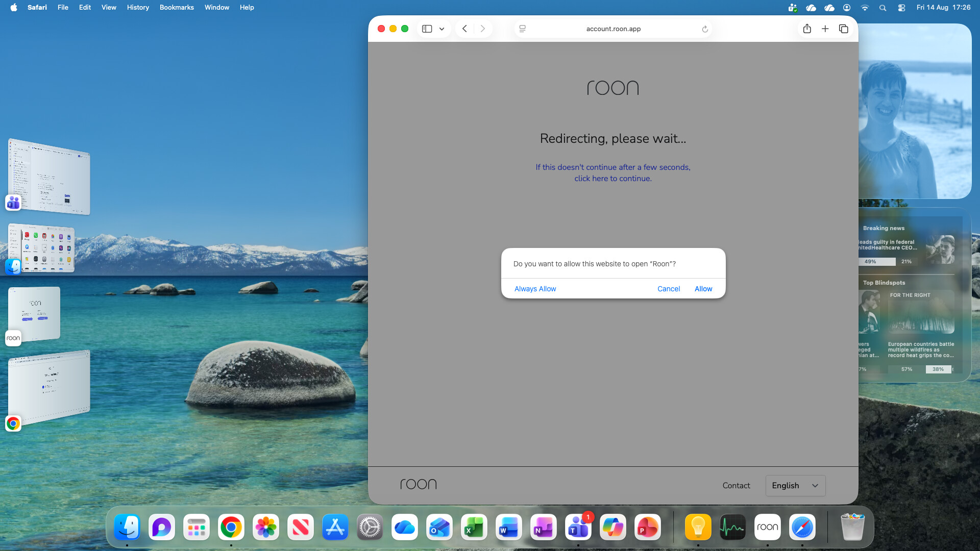980x551 pixels.
Task: Open Activity Monitor from the Dock
Action: [733, 527]
